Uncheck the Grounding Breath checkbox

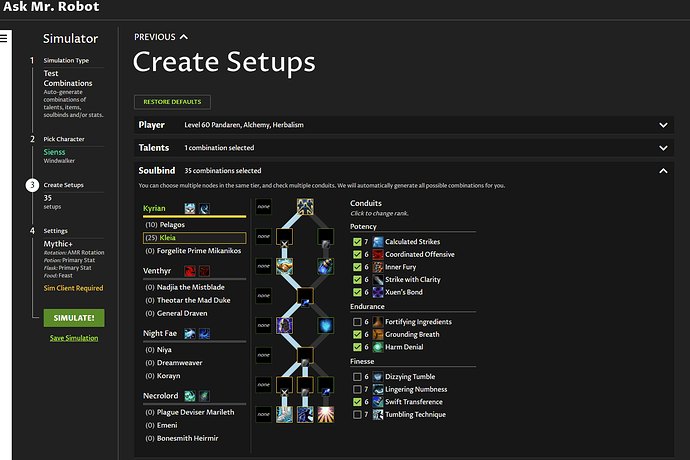[x=357, y=335]
